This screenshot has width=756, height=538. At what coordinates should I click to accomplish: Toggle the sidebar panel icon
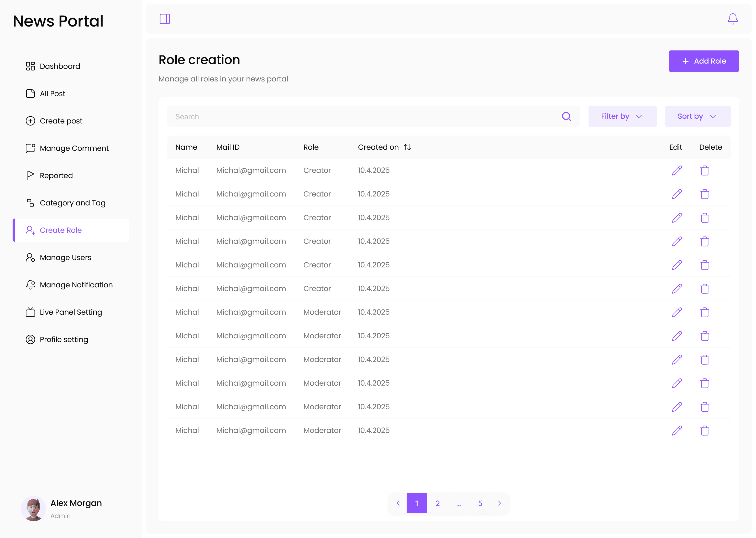click(x=165, y=19)
